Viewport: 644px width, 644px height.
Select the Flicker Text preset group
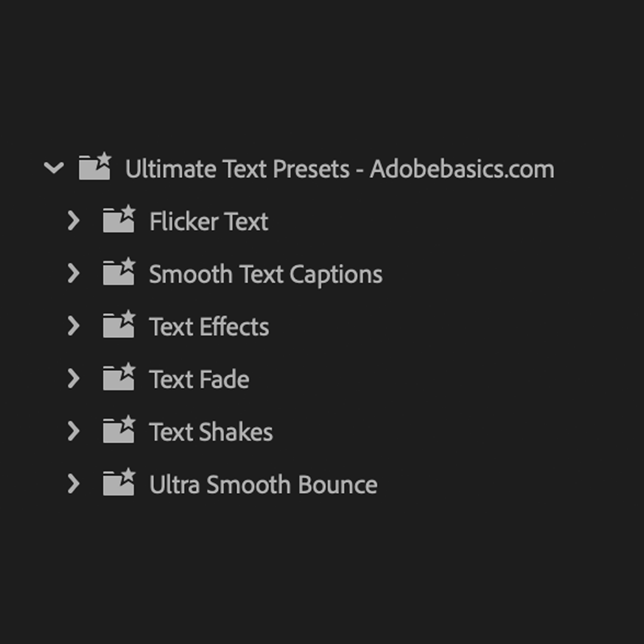(208, 221)
